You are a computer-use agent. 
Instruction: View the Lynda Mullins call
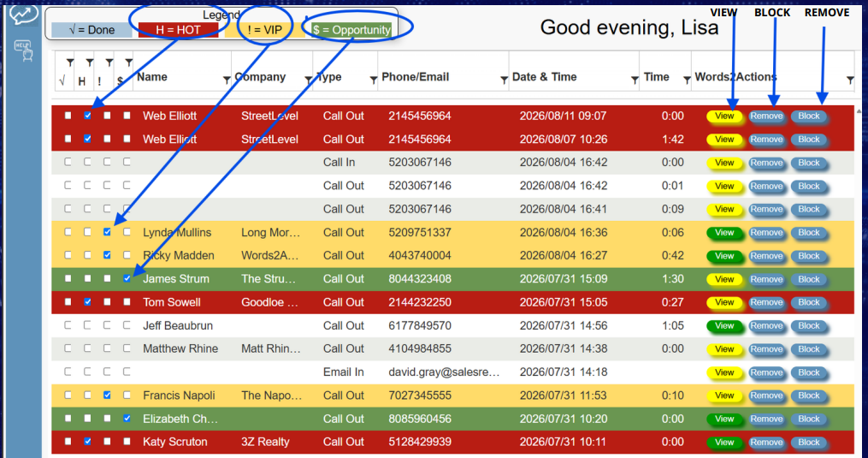pyautogui.click(x=724, y=232)
